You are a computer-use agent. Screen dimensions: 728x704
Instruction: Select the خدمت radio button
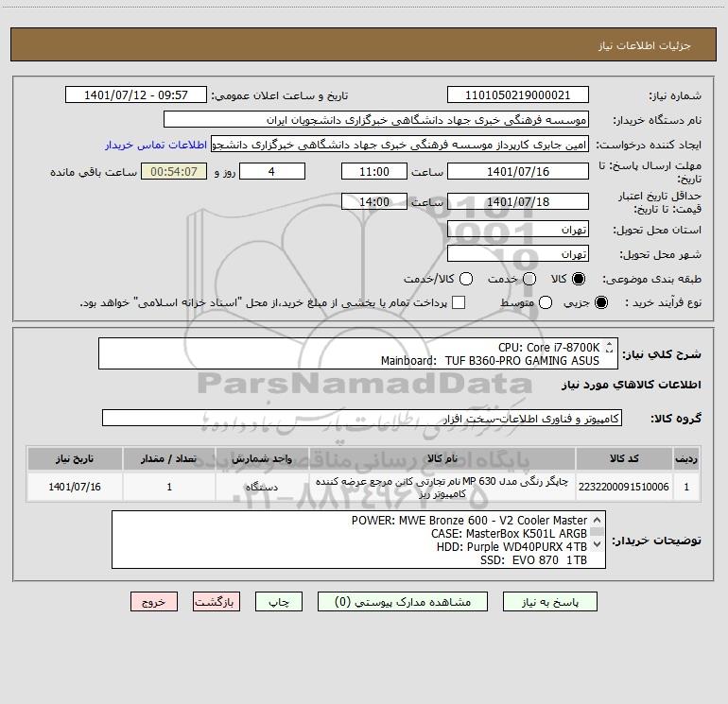(529, 279)
